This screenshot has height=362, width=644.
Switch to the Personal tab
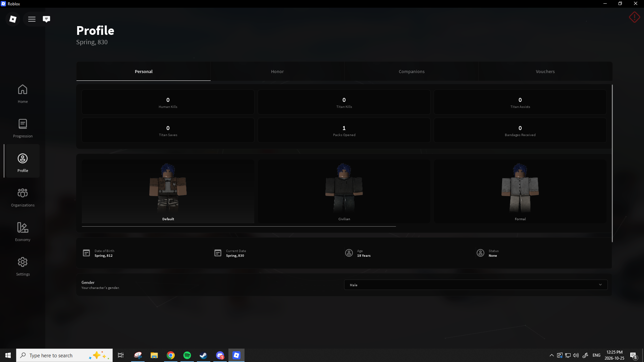coord(144,71)
